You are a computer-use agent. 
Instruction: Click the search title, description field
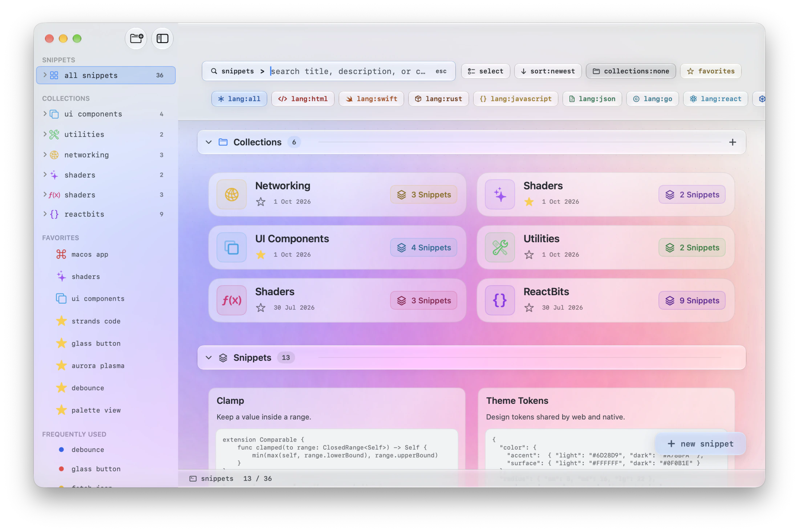click(348, 71)
